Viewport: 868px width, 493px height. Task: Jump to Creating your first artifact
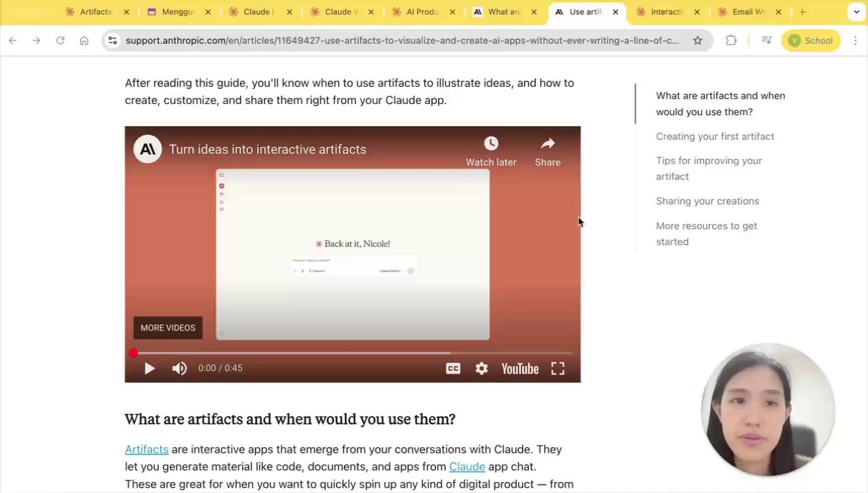[715, 136]
